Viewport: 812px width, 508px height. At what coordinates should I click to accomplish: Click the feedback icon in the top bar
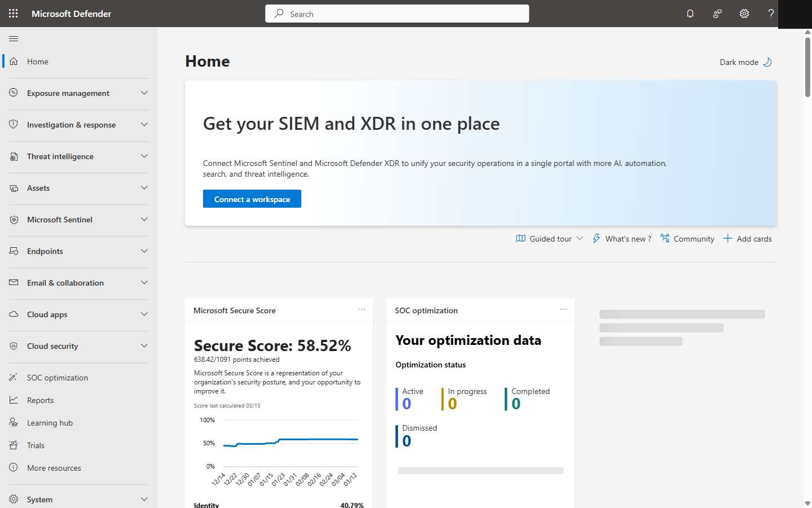(x=717, y=13)
